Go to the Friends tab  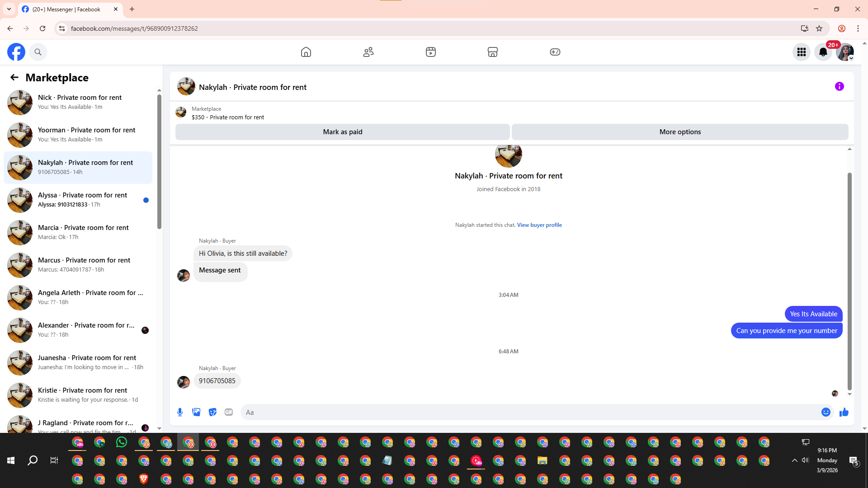(368, 52)
